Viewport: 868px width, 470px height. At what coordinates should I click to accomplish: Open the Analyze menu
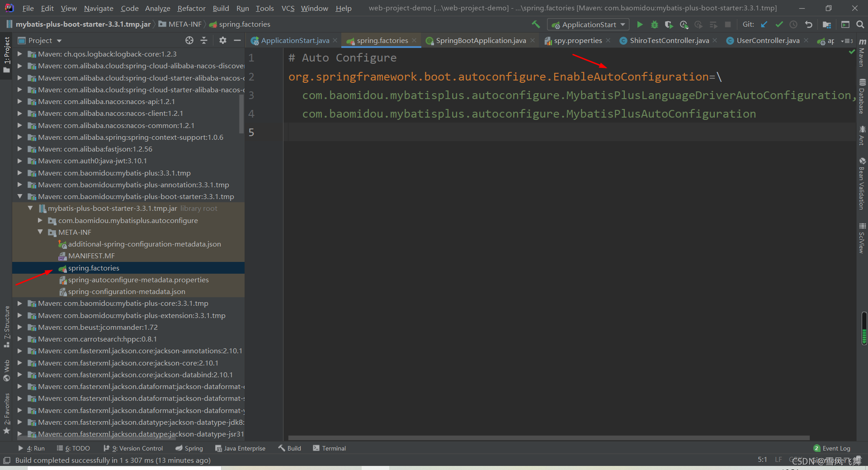(157, 8)
